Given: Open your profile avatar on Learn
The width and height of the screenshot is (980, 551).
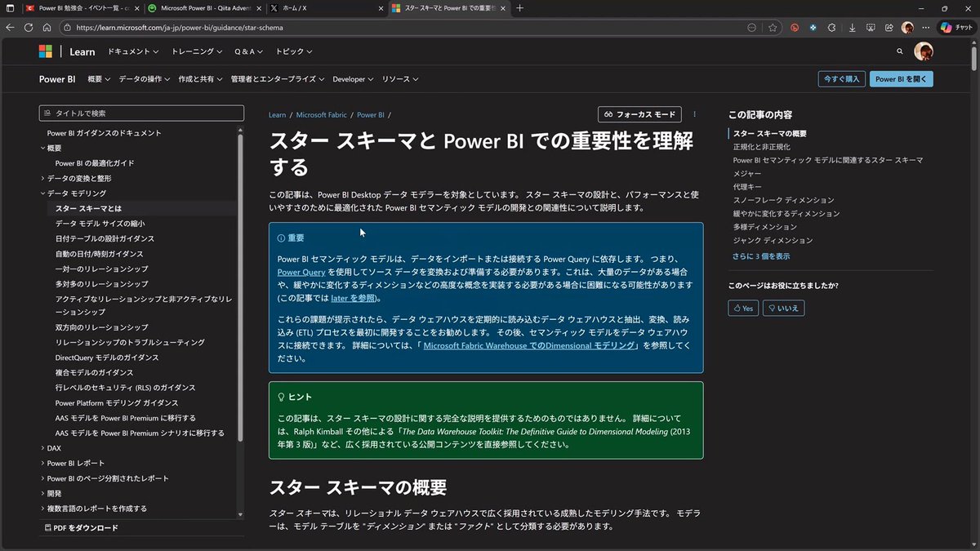Looking at the screenshot, I should (924, 51).
